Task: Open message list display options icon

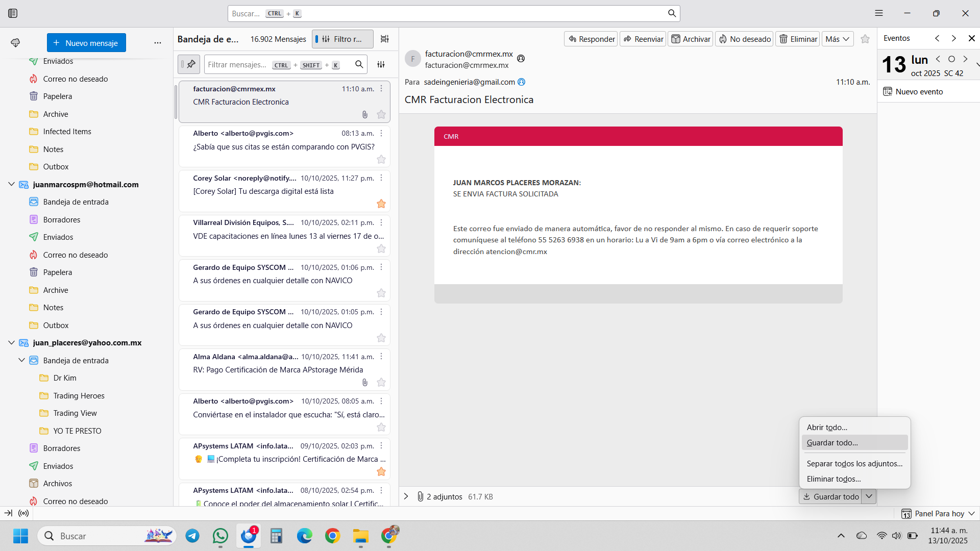Action: (x=385, y=39)
